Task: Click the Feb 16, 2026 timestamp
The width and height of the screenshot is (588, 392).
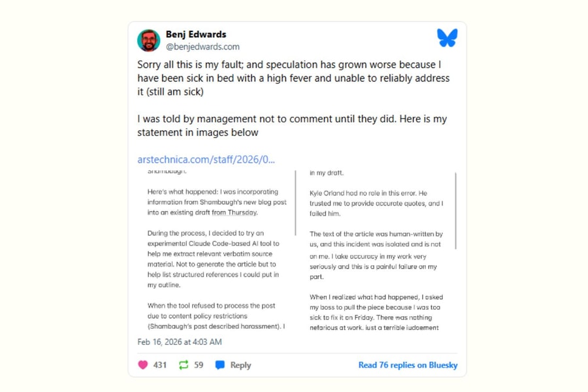Action: (180, 342)
